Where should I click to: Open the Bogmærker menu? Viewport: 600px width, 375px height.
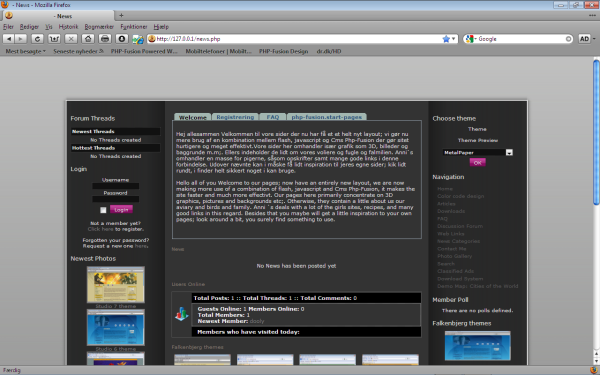99,27
